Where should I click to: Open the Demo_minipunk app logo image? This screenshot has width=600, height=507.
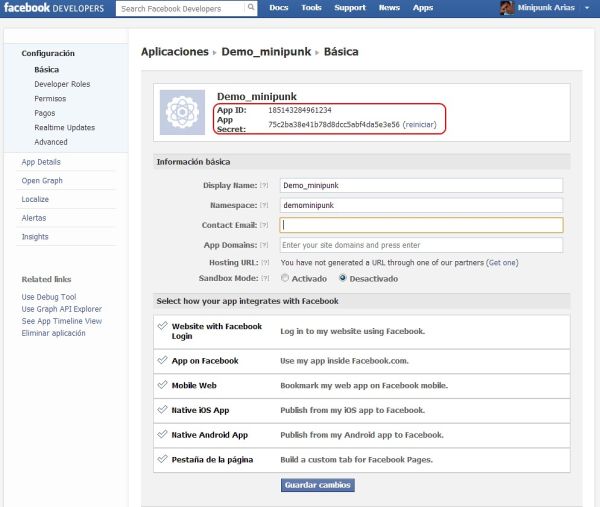182,112
